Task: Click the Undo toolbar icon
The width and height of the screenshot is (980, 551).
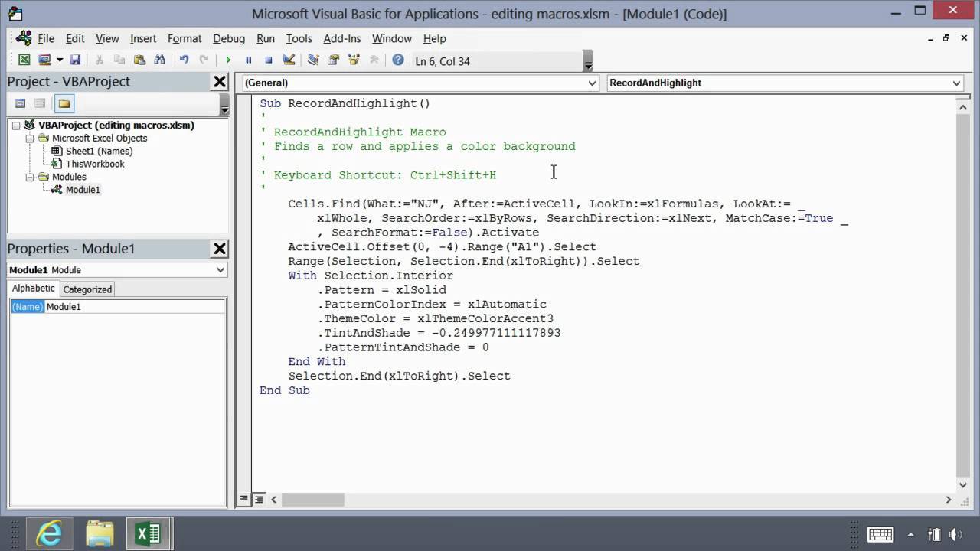Action: coord(185,60)
